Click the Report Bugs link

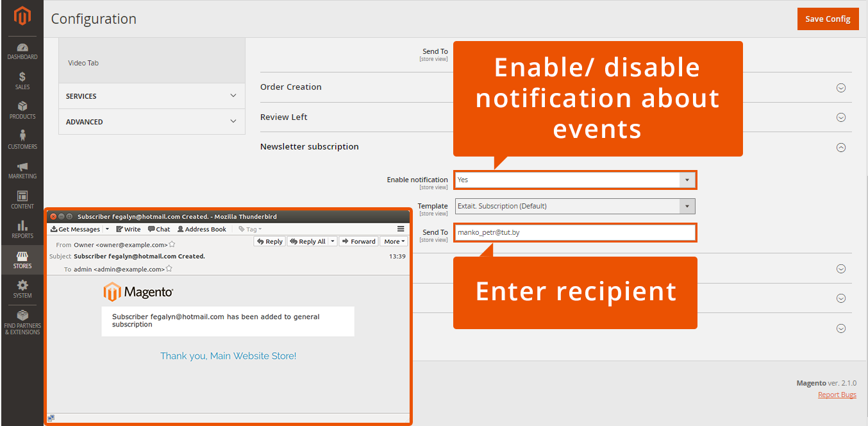(837, 395)
